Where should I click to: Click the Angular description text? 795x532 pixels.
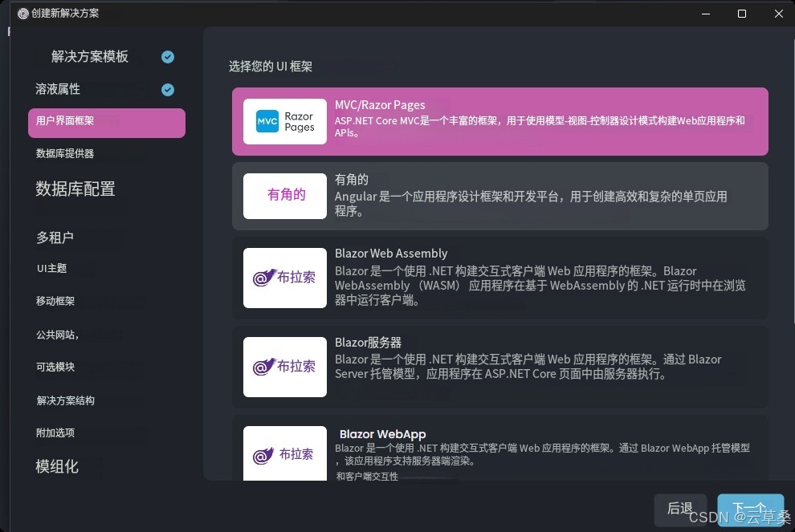tap(531, 203)
